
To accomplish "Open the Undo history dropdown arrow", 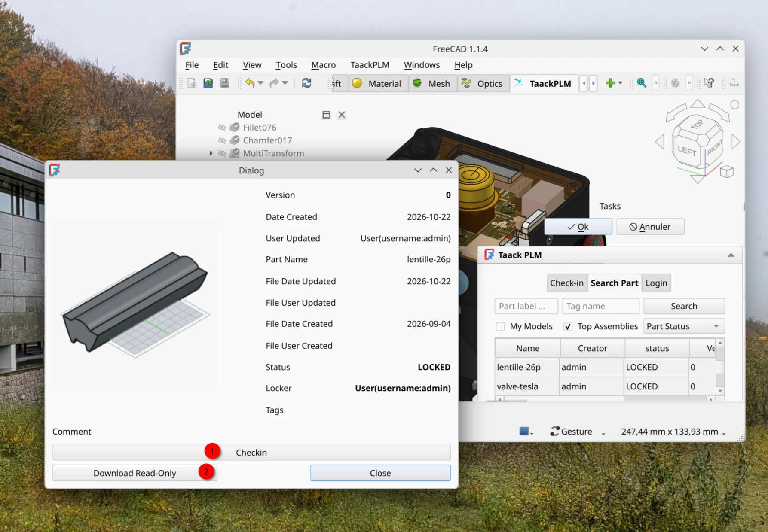I will (260, 83).
